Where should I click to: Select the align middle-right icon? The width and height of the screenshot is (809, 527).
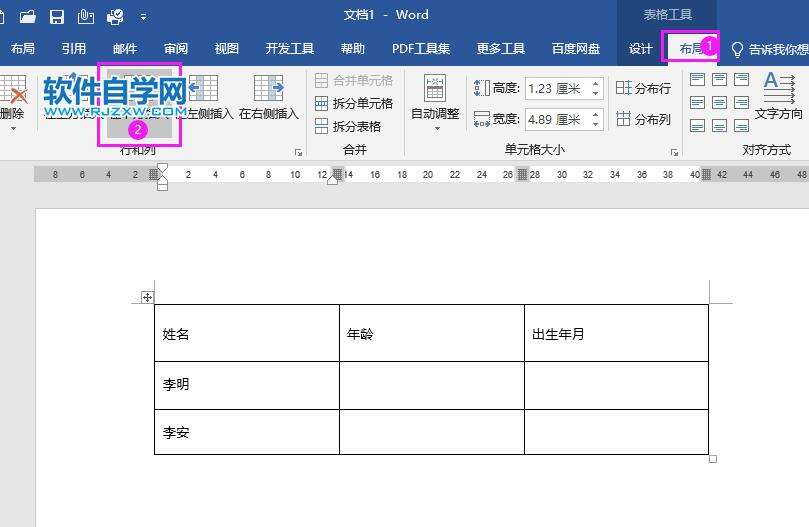pos(741,103)
